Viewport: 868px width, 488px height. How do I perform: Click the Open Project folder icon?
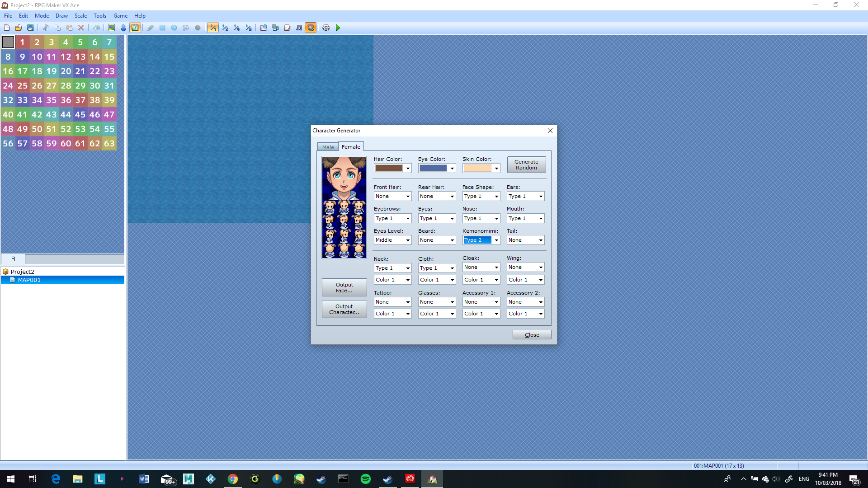point(19,28)
